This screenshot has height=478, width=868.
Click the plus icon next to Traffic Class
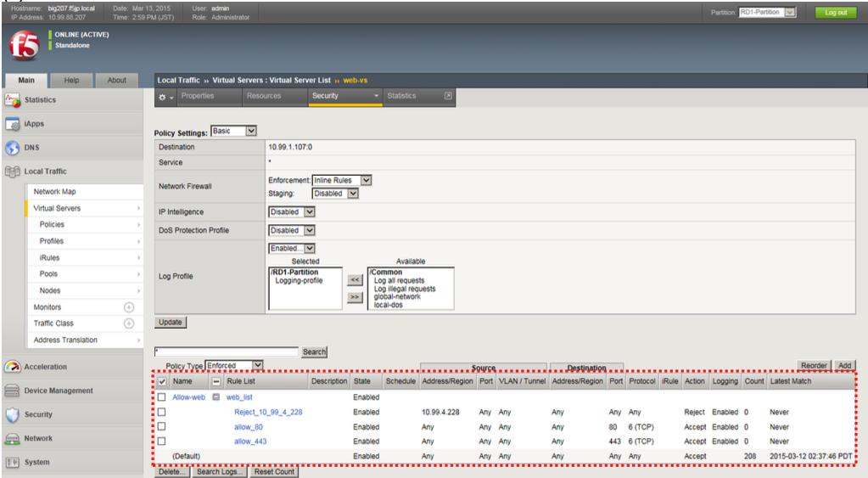[129, 323]
